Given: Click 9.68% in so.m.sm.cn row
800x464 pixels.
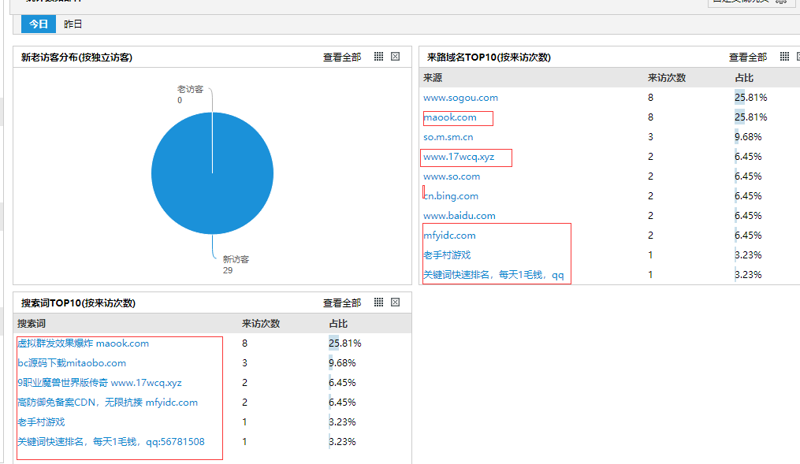Looking at the screenshot, I should [x=748, y=137].
